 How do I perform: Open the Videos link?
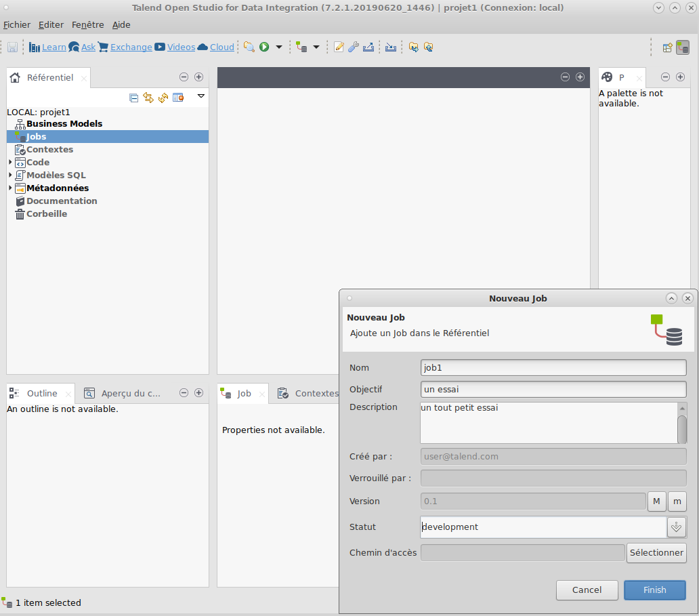(181, 47)
